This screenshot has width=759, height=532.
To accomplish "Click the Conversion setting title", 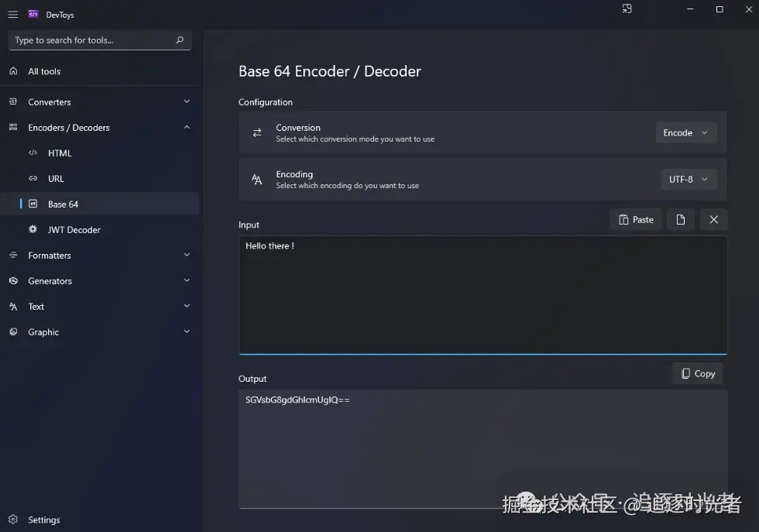I will coord(298,128).
